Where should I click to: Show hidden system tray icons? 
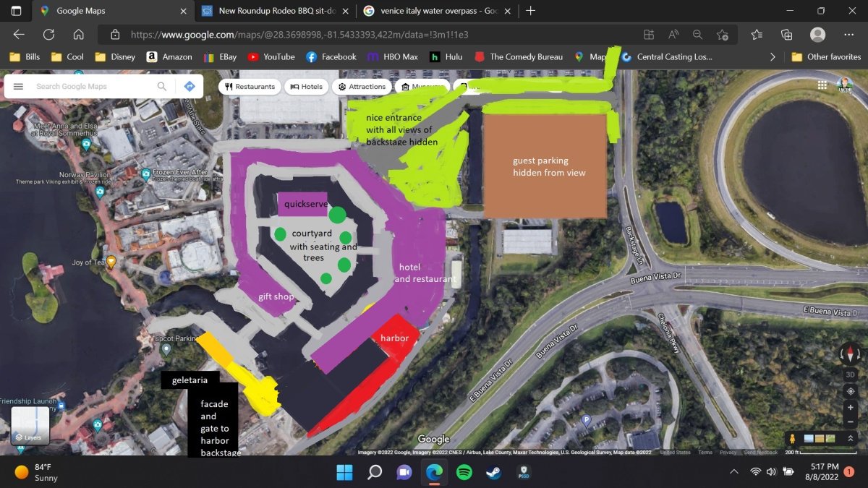tap(734, 472)
